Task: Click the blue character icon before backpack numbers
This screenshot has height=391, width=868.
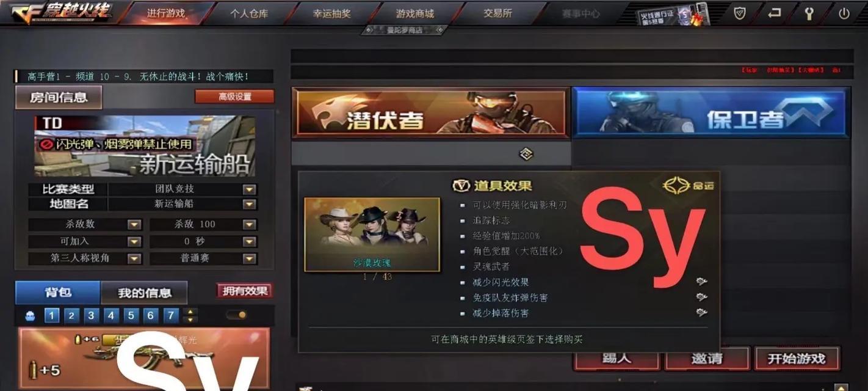Action: 30,316
